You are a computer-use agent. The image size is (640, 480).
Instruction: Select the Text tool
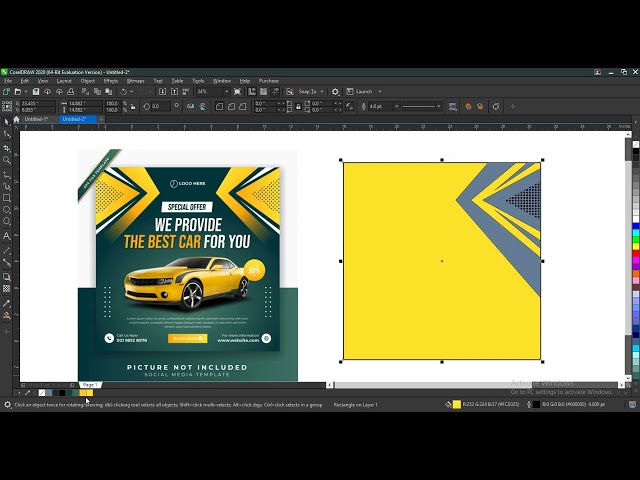[x=7, y=236]
